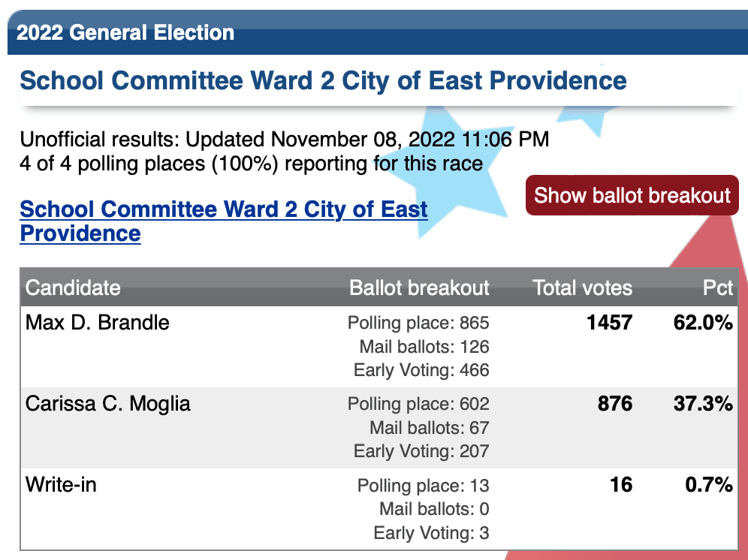
Task: Click the Pct column header
Action: [x=717, y=288]
